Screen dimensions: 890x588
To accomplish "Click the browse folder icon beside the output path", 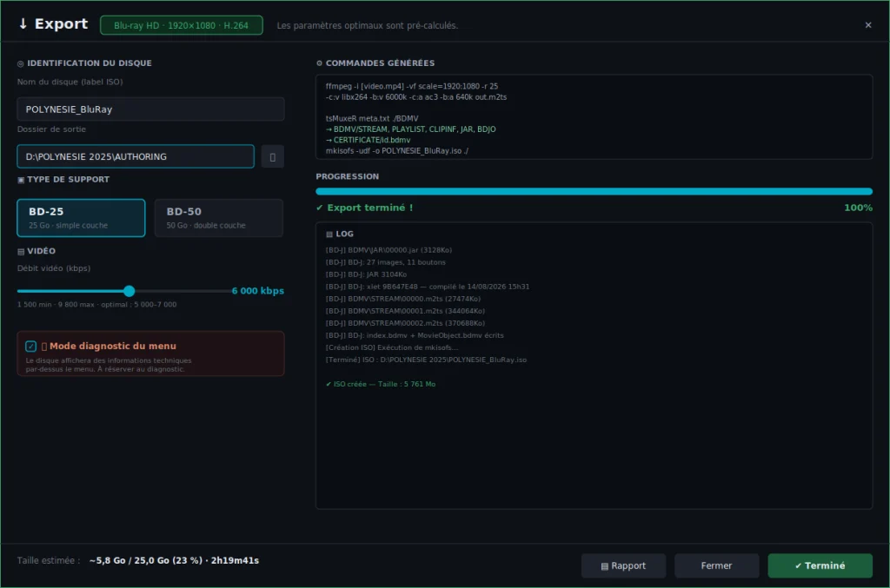I will [x=272, y=157].
